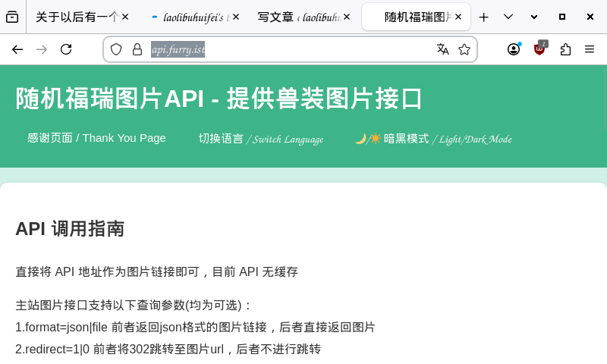Open a new tab with plus button
This screenshot has height=364, width=607.
(x=484, y=17)
